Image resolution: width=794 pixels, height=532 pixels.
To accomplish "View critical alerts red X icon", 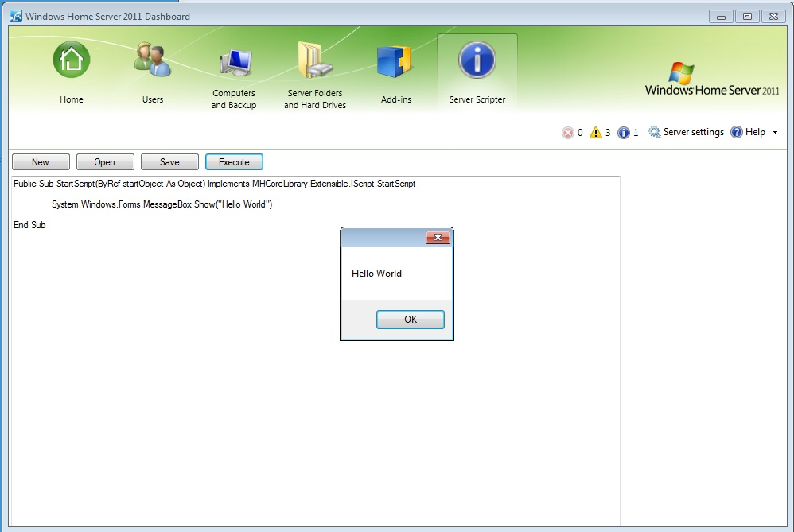I will 567,133.
